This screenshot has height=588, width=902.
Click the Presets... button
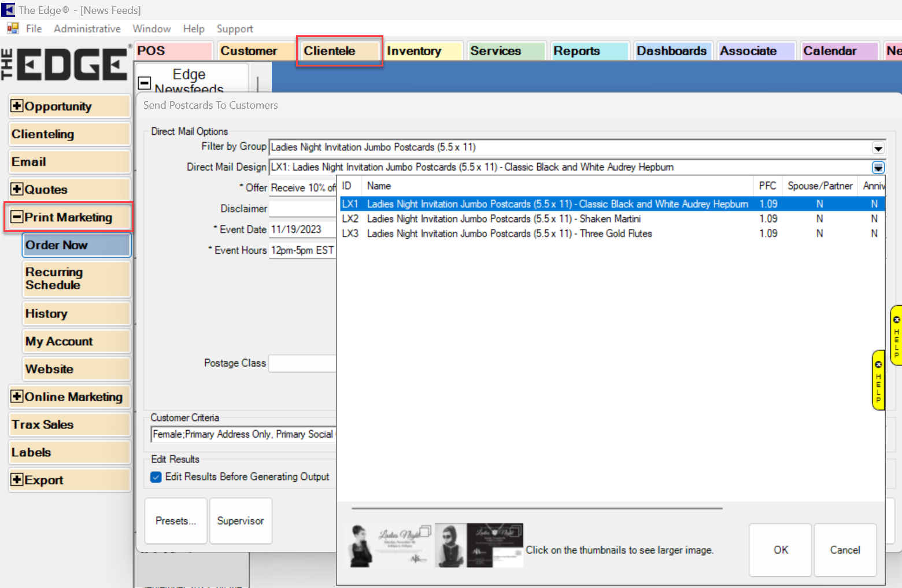pyautogui.click(x=176, y=521)
